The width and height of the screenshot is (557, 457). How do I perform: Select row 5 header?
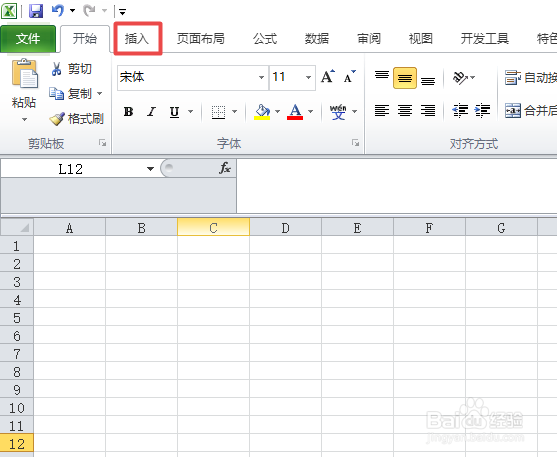[17, 317]
